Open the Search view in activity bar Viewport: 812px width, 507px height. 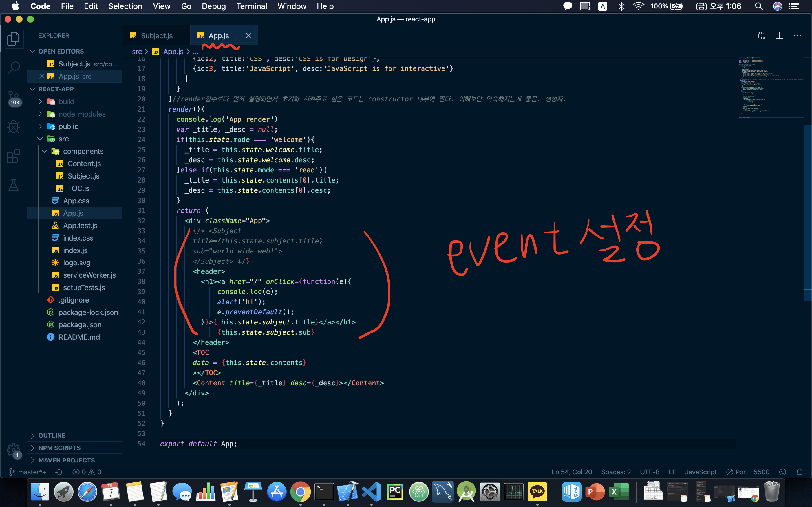pos(14,68)
